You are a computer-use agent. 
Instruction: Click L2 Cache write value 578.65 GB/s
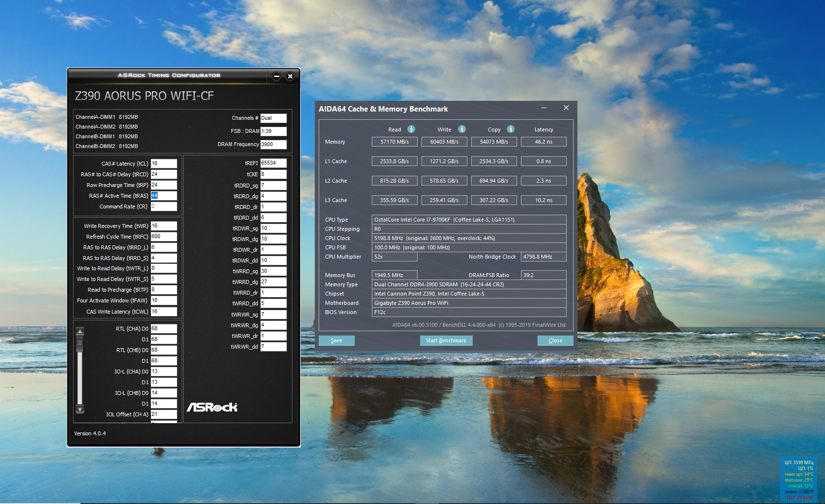(x=444, y=181)
